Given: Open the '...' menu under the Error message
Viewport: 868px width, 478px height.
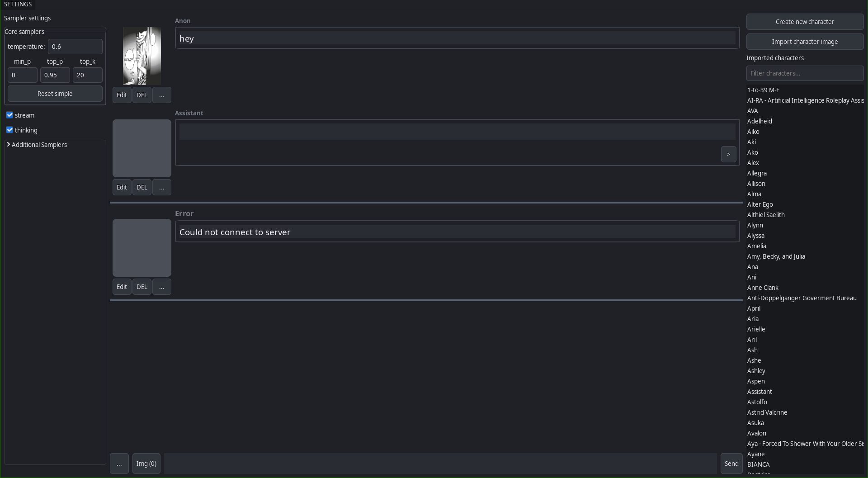Looking at the screenshot, I should [x=162, y=287].
